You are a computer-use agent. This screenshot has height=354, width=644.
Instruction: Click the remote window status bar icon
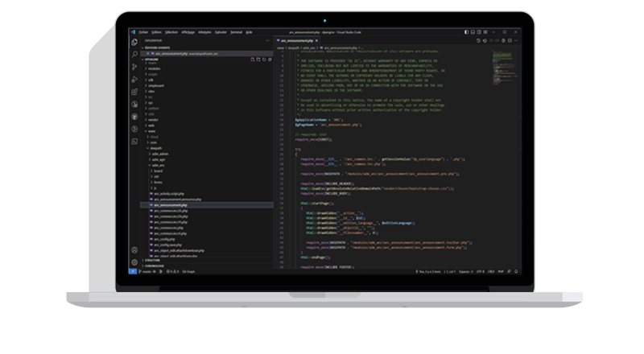(133, 271)
